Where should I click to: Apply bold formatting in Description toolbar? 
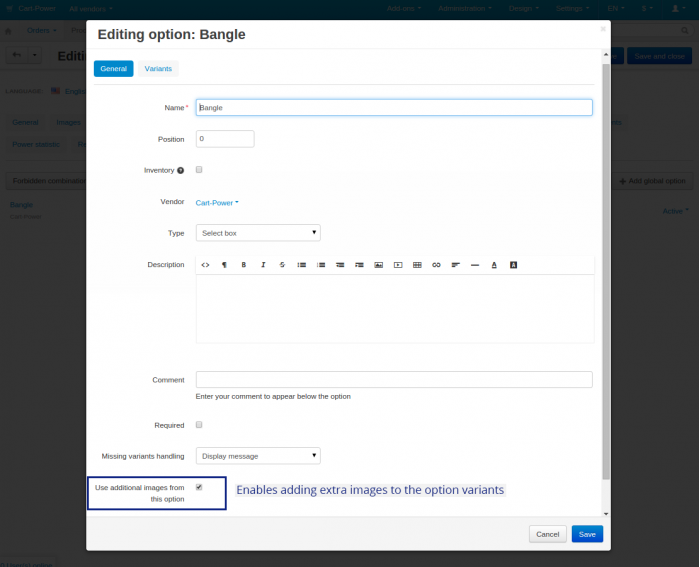(244, 265)
